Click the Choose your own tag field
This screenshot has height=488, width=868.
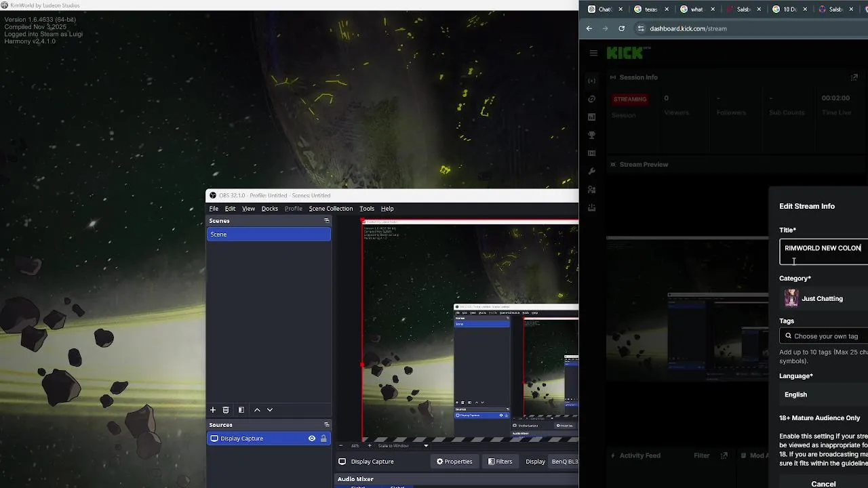click(823, 336)
